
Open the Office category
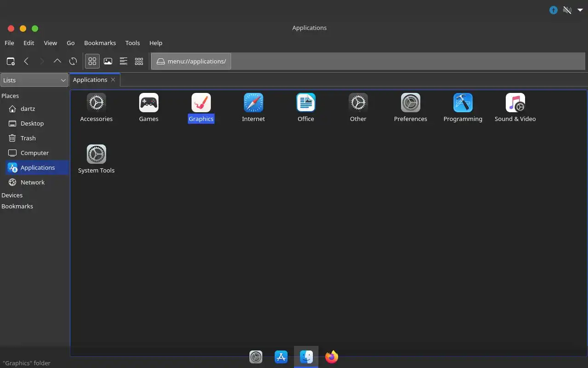pos(306,108)
